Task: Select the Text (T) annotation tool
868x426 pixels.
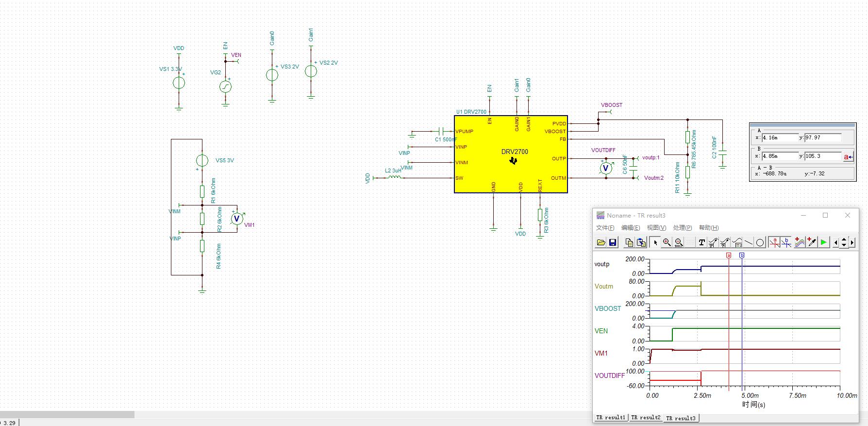Action: pyautogui.click(x=701, y=242)
